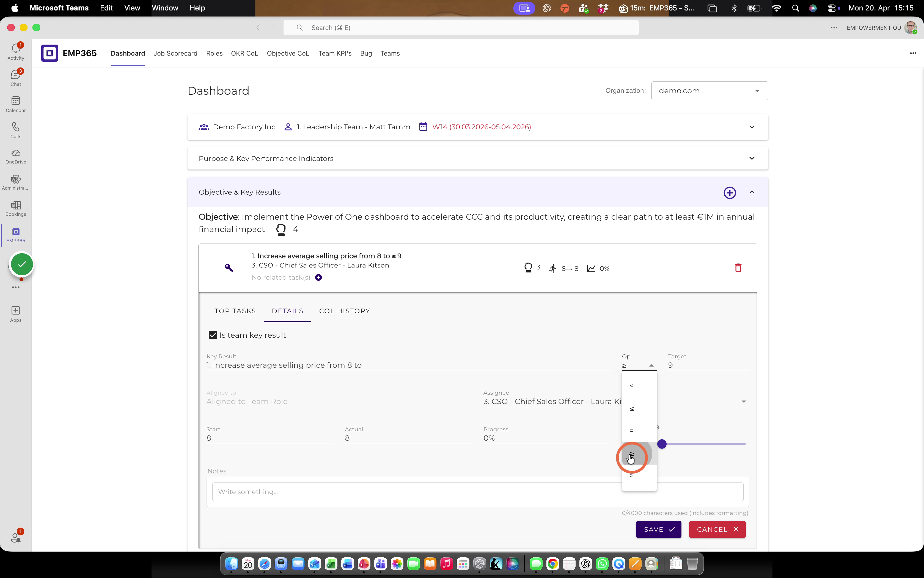Viewport: 924px width, 578px height.
Task: Switch to the COL HISTORY tab
Action: (x=344, y=311)
